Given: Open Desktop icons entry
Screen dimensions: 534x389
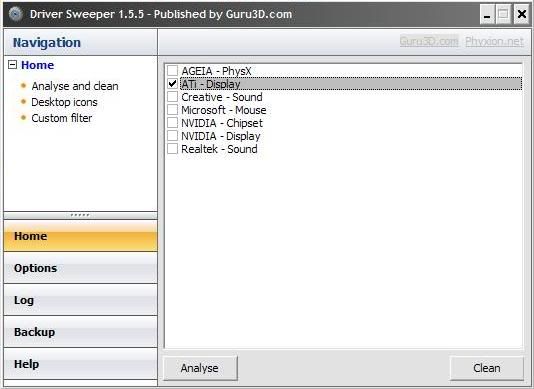Looking at the screenshot, I should [64, 102].
